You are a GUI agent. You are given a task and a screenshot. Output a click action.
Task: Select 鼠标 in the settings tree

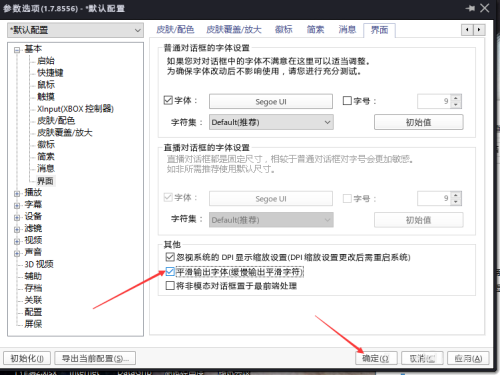click(x=46, y=85)
